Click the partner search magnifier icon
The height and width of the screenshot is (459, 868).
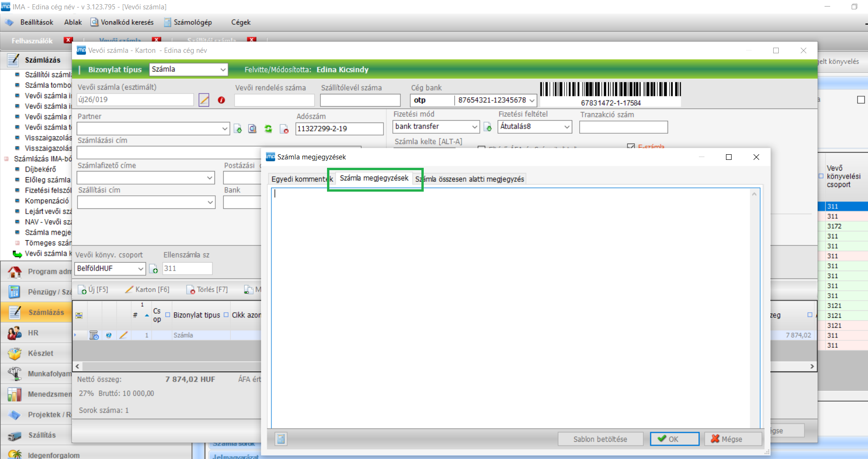(x=252, y=129)
